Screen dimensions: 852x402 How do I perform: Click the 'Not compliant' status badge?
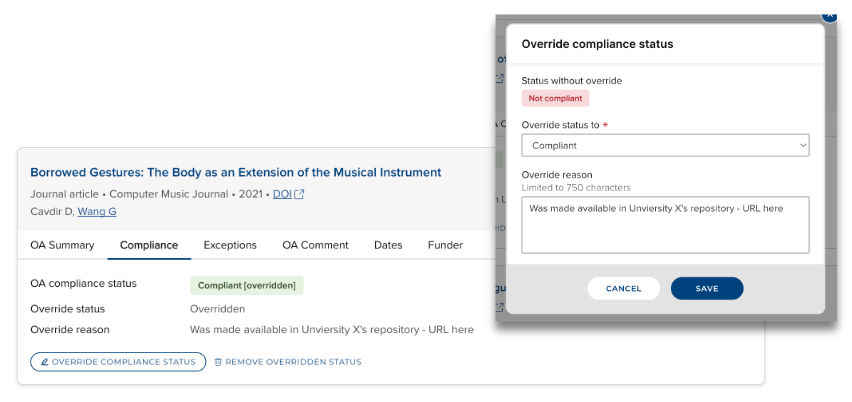[555, 98]
